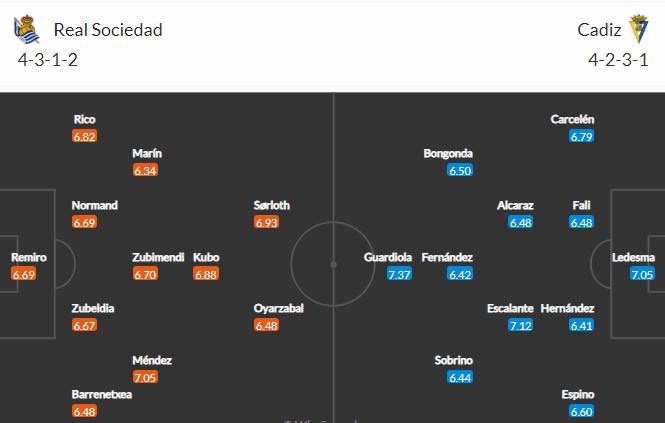This screenshot has height=423, width=665.
Task: Click the 4-2-3-1 formation text
Action: click(618, 60)
